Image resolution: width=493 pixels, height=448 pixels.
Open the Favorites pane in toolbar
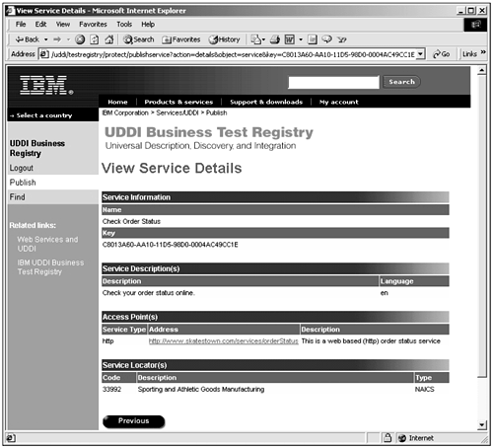(181, 39)
